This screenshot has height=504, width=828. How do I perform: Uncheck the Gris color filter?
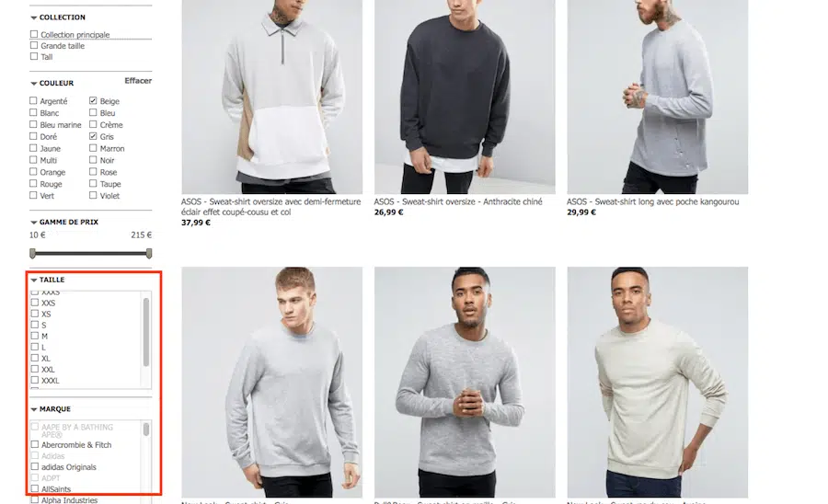[x=93, y=136]
